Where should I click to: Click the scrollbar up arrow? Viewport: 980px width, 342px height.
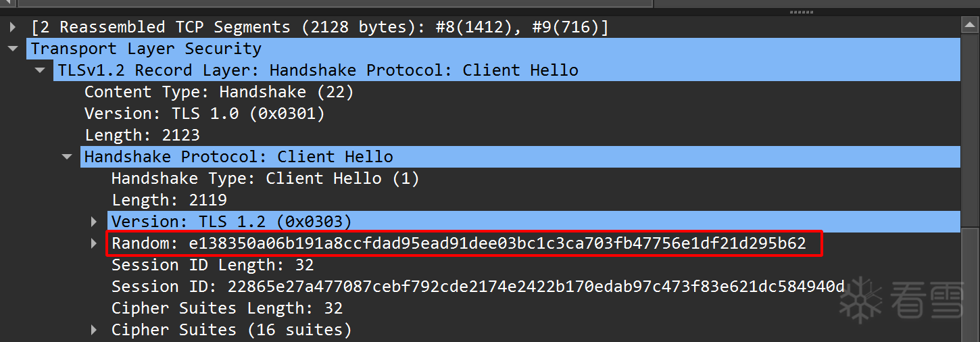pos(970,26)
